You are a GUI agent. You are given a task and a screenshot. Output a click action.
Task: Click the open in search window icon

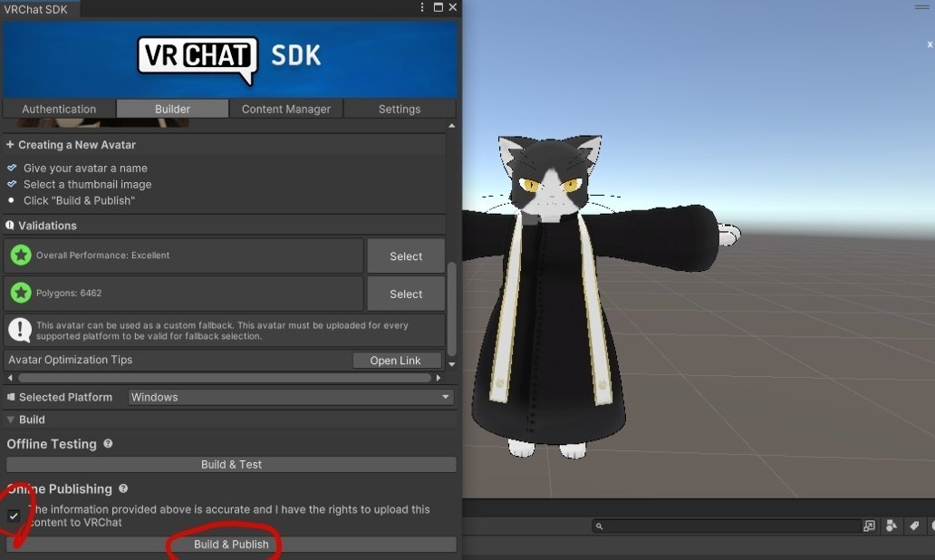click(x=870, y=526)
